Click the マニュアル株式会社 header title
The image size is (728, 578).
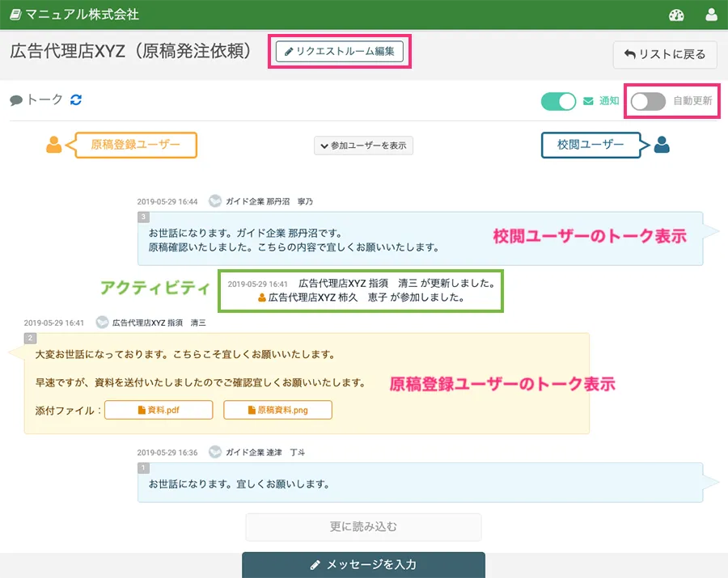83,15
